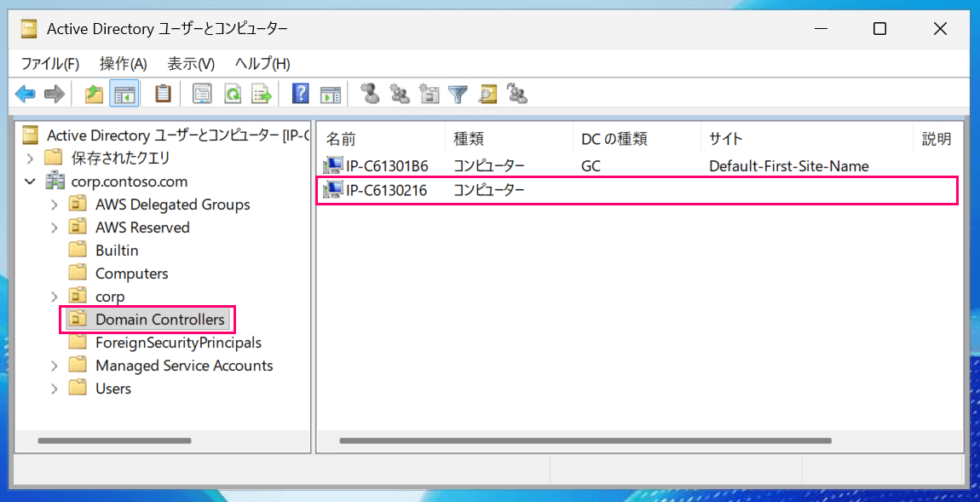The image size is (980, 502).
Task: Expand the Managed Service Accounts node
Action: [x=55, y=366]
